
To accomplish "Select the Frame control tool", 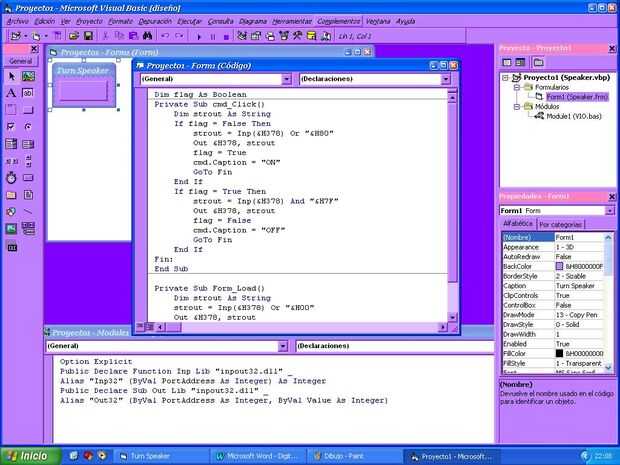I will coord(11,110).
